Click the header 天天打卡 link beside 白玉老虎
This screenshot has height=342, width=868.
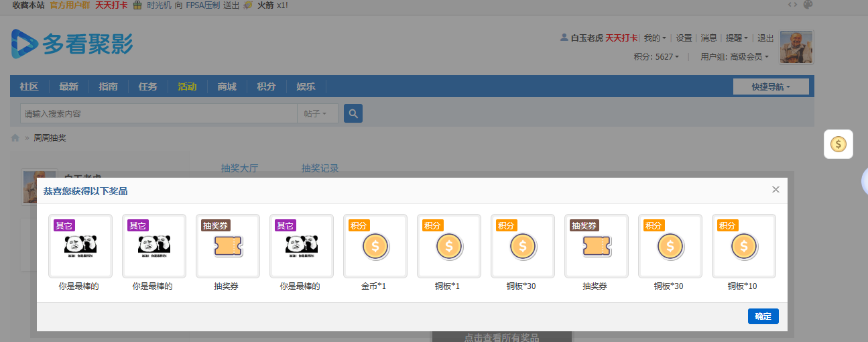pyautogui.click(x=621, y=38)
